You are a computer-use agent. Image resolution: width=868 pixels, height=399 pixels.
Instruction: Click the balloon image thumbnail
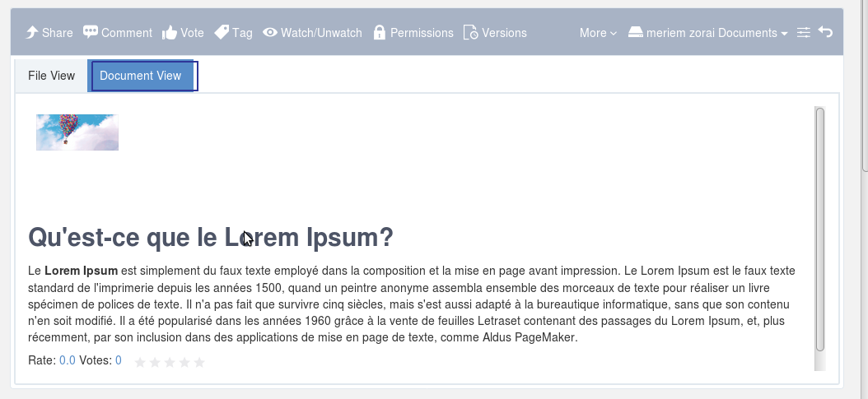click(x=77, y=132)
